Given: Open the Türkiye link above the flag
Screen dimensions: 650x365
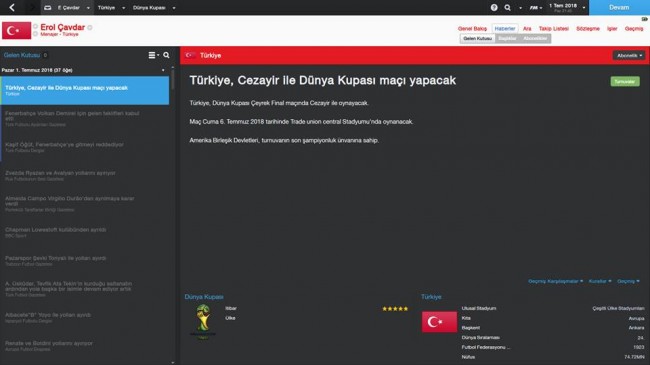Looking at the screenshot, I should [431, 297].
